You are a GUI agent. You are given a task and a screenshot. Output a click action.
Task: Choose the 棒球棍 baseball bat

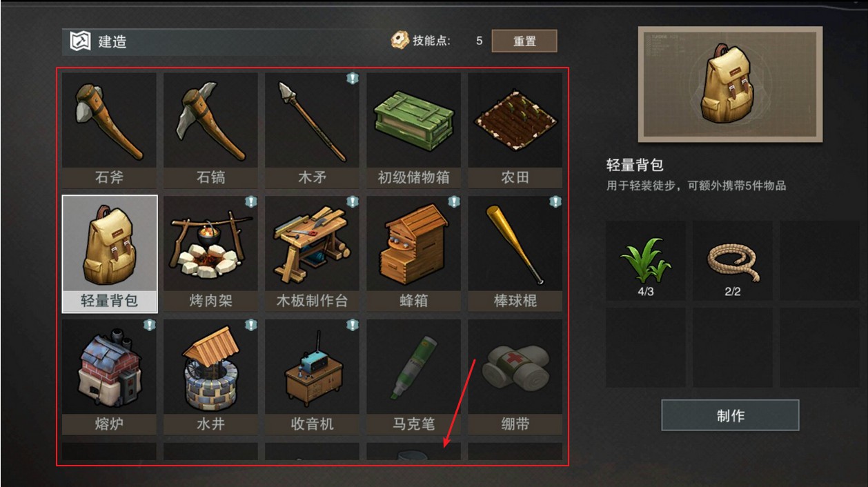point(515,254)
